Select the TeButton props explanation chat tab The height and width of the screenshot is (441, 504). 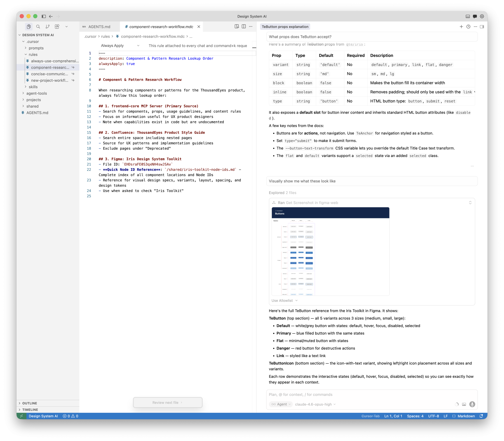[285, 27]
